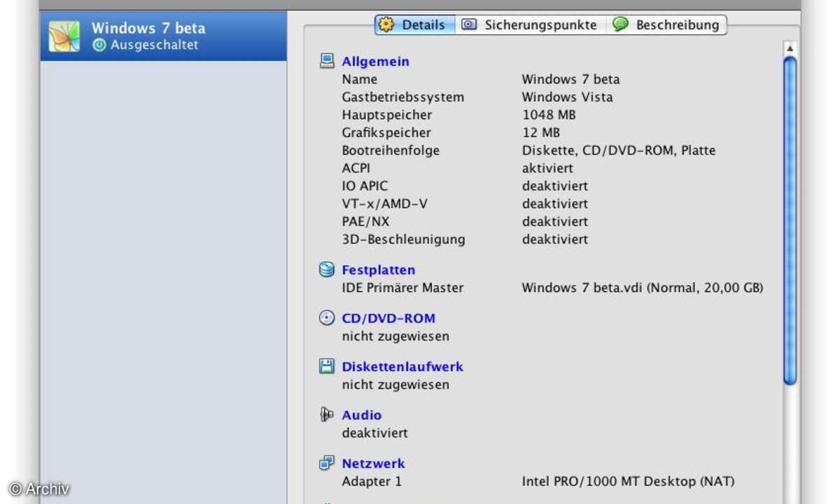840x504 pixels.
Task: Open the Audio settings link
Action: (362, 415)
